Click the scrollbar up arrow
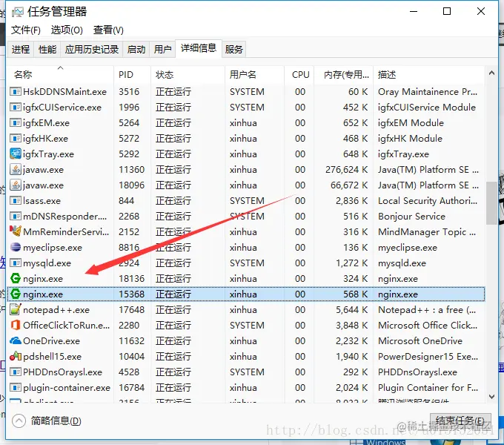504x445 pixels. click(491, 73)
